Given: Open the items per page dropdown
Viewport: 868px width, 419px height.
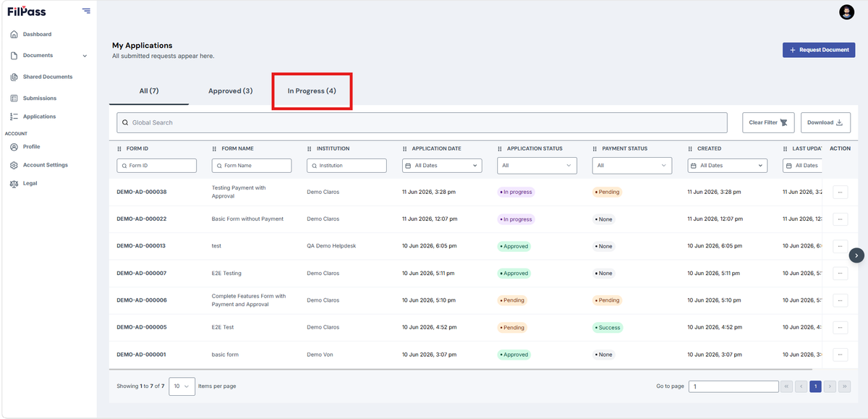Looking at the screenshot, I should pyautogui.click(x=182, y=386).
